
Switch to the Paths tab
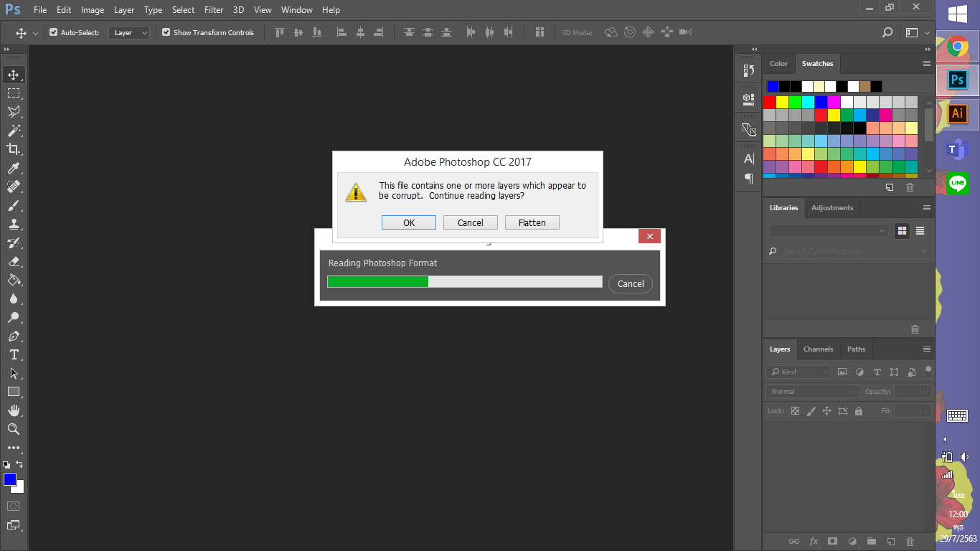coord(857,349)
